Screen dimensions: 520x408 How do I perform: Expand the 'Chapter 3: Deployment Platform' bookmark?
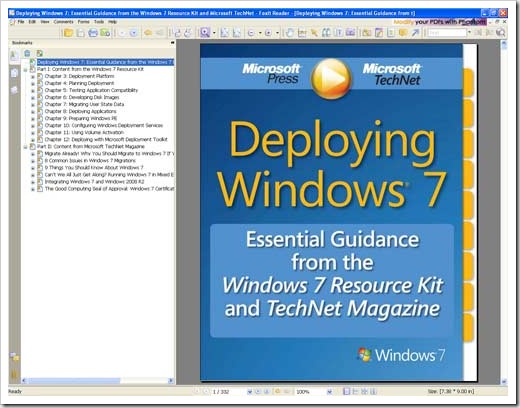(33, 77)
